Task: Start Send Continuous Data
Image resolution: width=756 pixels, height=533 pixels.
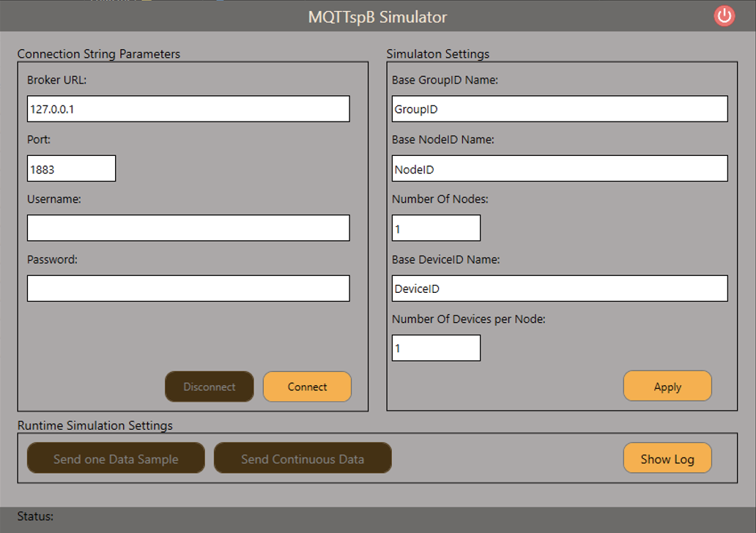Action: pos(303,459)
